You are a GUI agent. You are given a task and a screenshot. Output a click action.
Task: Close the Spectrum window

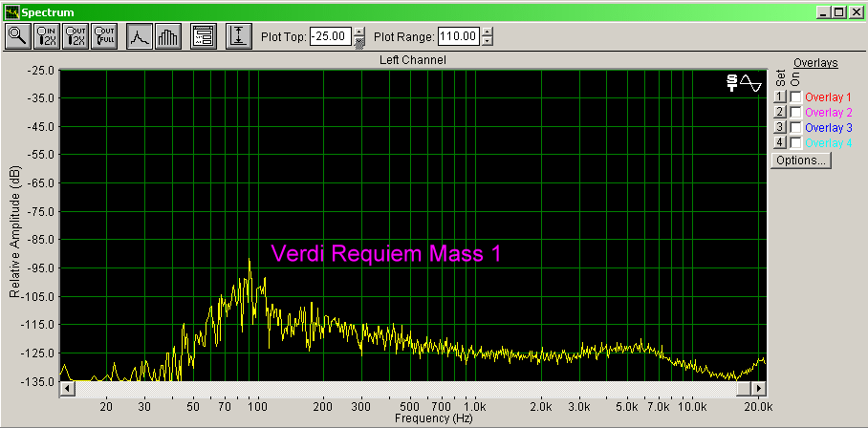point(856,12)
